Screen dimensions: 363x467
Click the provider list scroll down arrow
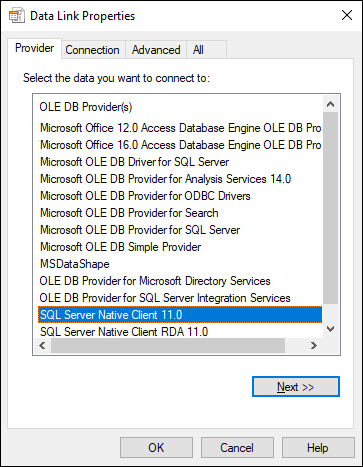pos(330,329)
